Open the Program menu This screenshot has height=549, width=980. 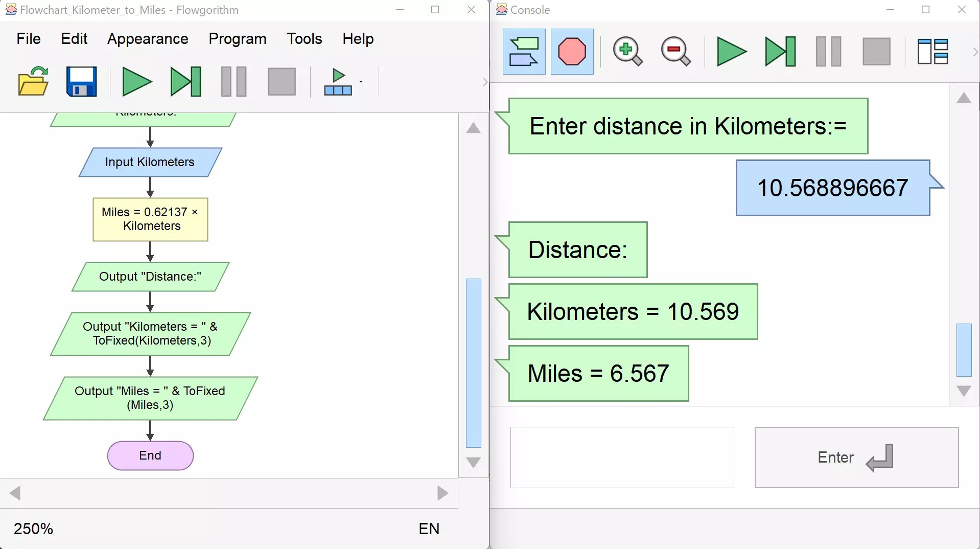point(237,38)
